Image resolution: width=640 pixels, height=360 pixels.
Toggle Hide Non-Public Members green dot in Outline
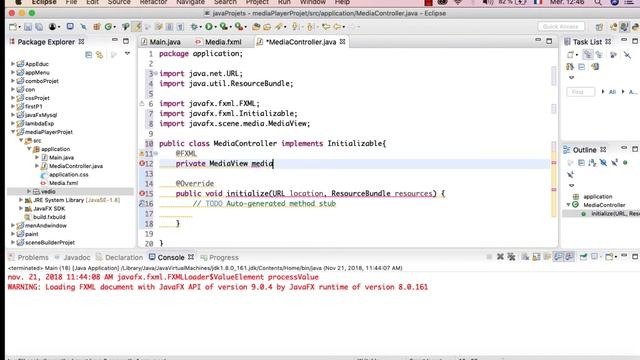pos(625,163)
